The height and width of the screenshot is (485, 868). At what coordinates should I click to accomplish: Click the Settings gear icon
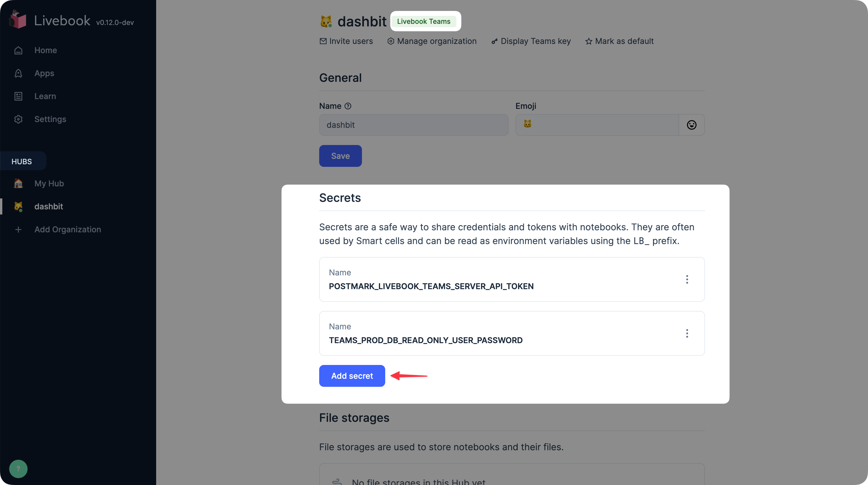tap(19, 119)
